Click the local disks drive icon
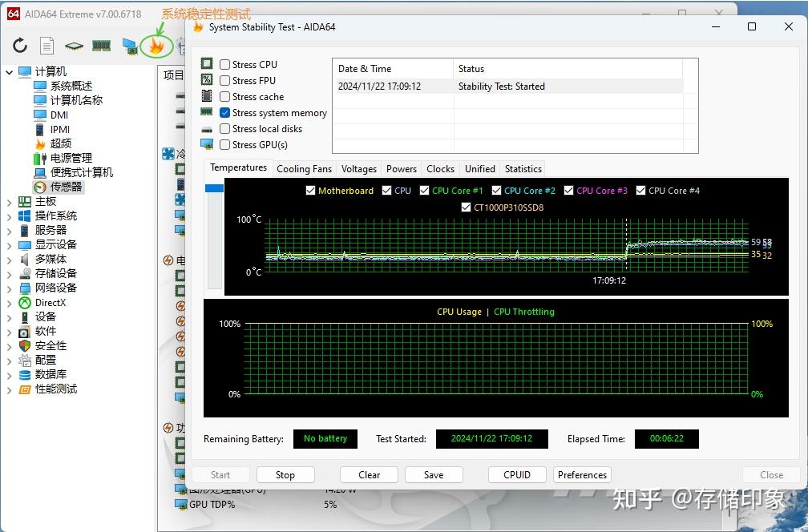Screen dimensions: 808x532 207,129
